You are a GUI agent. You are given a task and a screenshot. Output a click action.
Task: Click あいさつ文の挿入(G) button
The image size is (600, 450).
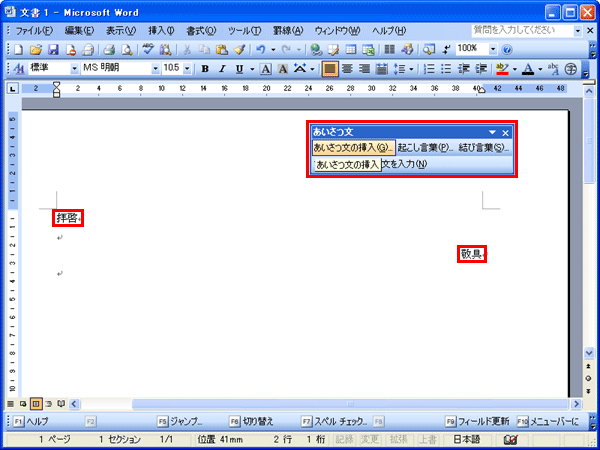[354, 147]
